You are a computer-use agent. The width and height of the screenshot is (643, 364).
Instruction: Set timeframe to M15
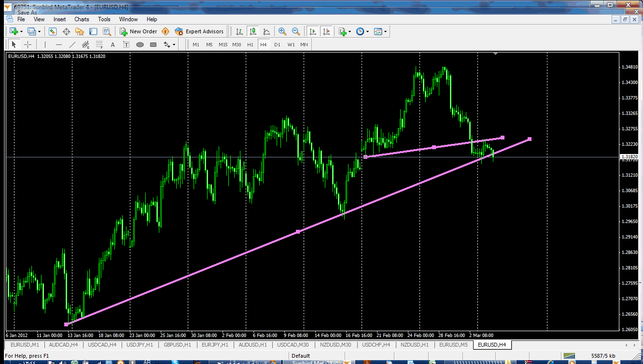click(x=223, y=44)
